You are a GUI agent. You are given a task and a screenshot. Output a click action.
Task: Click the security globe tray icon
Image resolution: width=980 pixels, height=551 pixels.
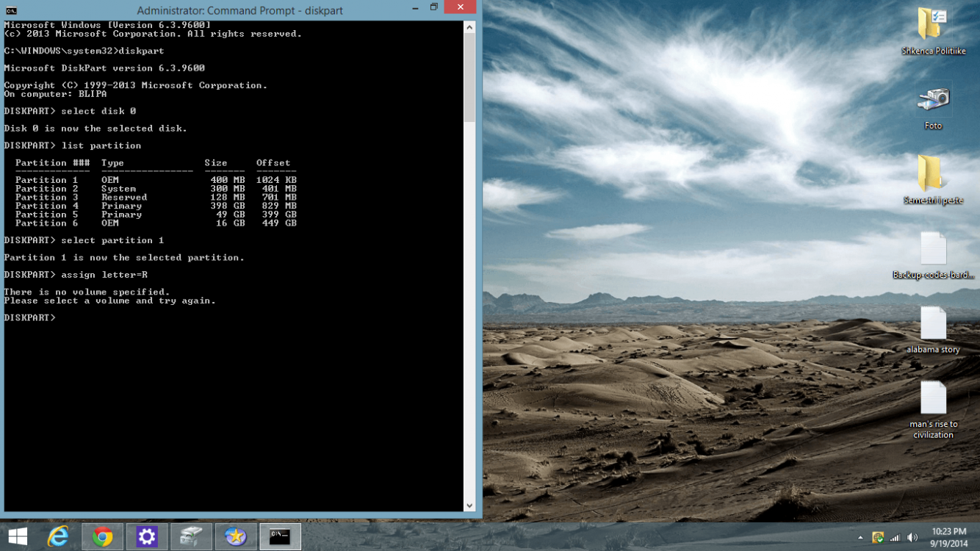tap(877, 538)
